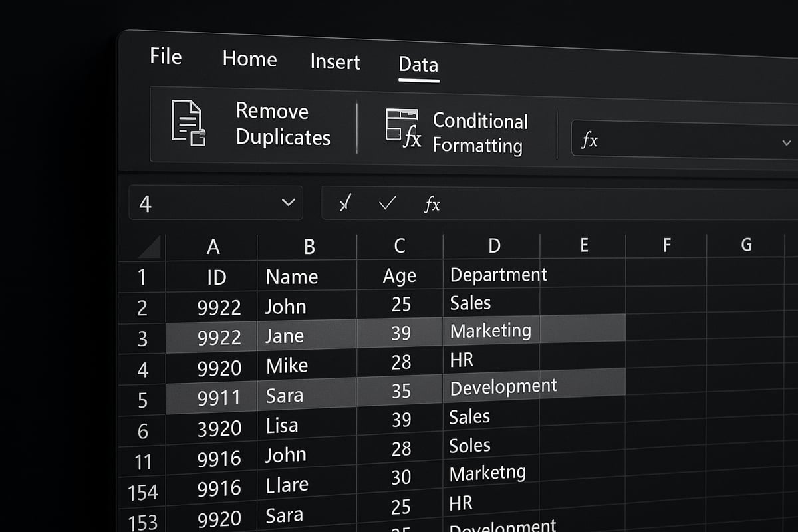This screenshot has height=532, width=798.
Task: Click the Conditional Formatting table icon
Action: (400, 126)
